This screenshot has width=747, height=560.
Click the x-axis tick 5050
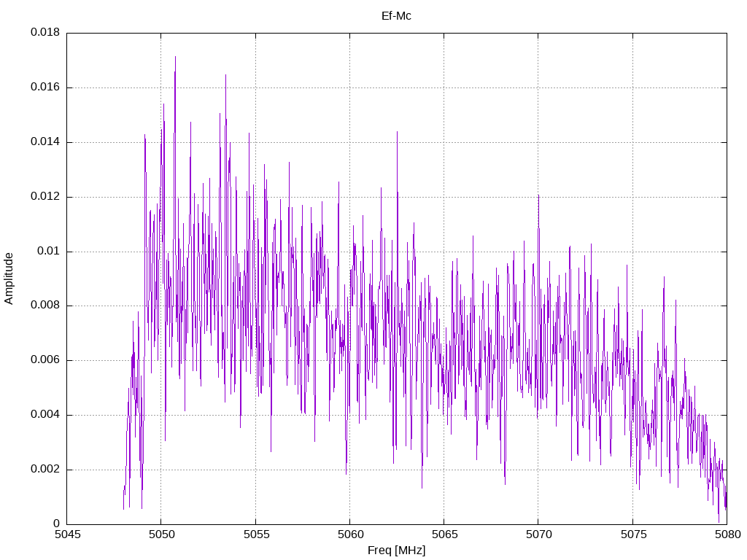pyautogui.click(x=162, y=534)
